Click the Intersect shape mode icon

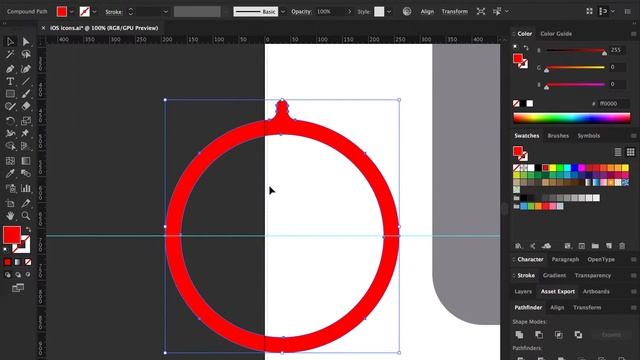[559, 335]
